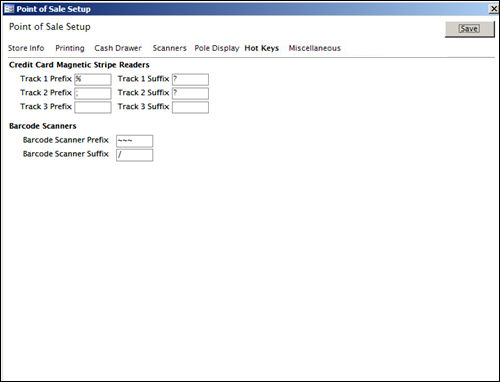Click the Barcode Scanner Suffix field
Viewport: 500px width, 382px height.
coord(135,155)
